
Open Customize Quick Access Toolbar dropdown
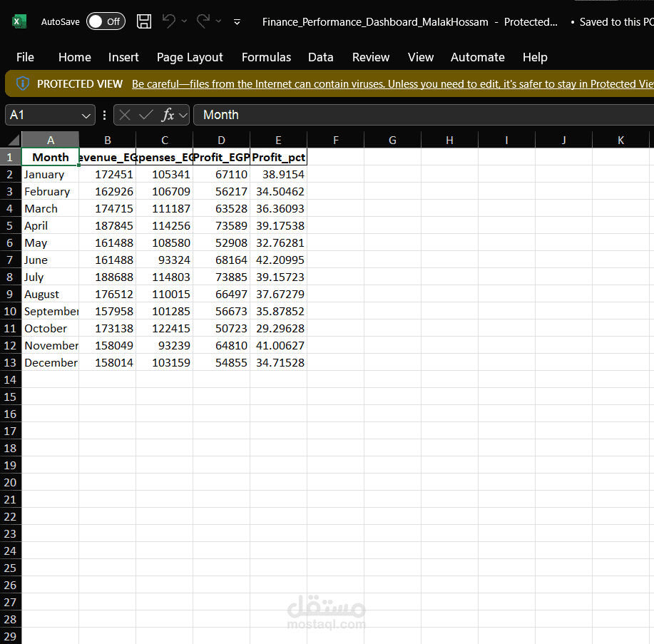pyautogui.click(x=237, y=22)
